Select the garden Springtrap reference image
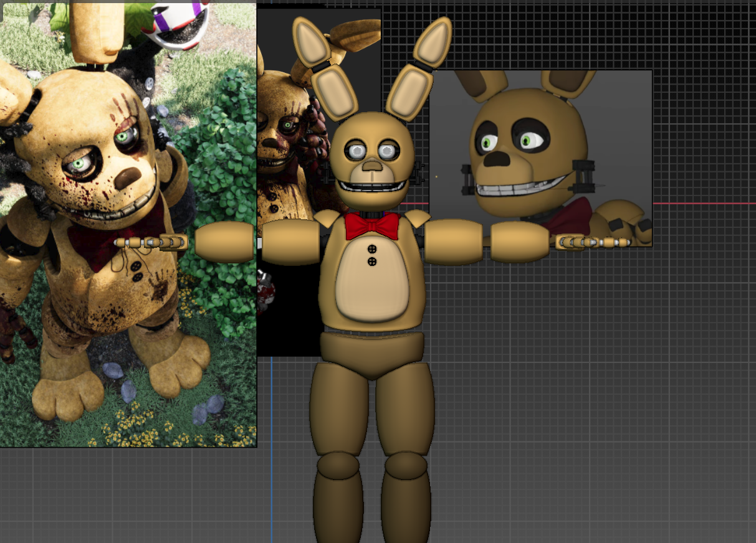This screenshot has width=756, height=543. (128, 224)
